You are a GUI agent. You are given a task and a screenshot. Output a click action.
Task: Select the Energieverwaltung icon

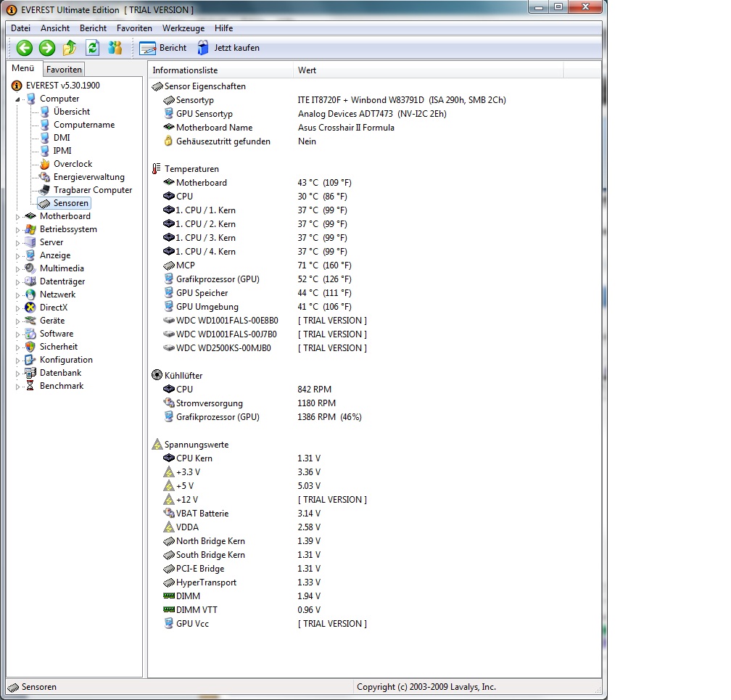pos(45,177)
